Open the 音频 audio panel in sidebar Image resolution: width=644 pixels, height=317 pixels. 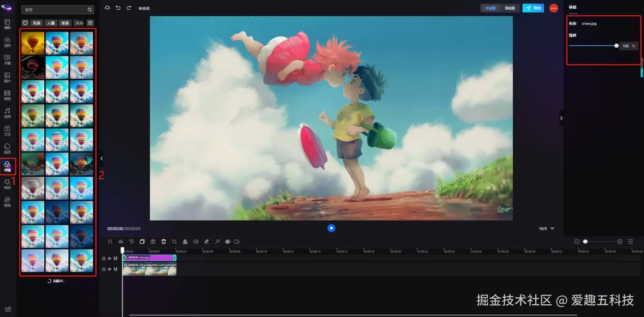(7, 112)
